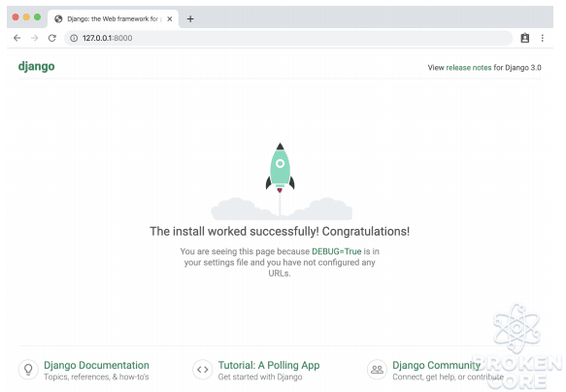The height and width of the screenshot is (392, 566).
Task: Click the green maximize window button
Action: pos(37,16)
